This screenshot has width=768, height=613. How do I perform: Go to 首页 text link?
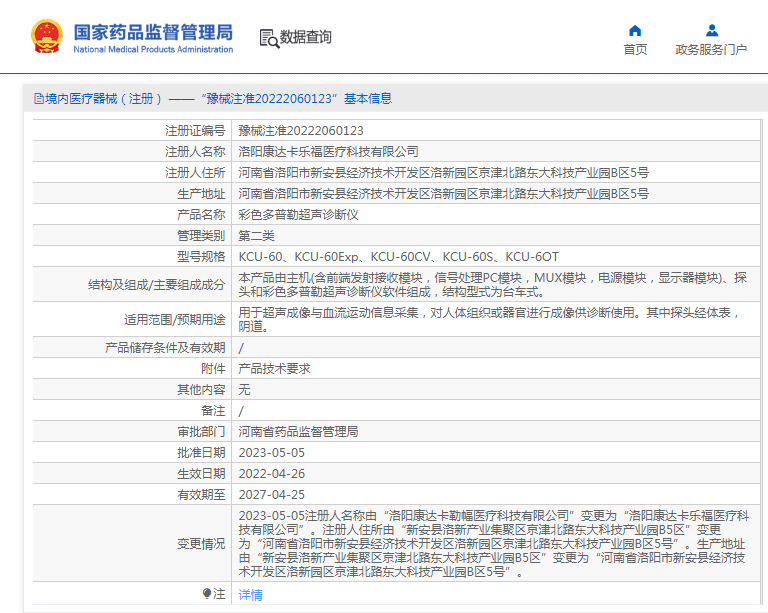click(635, 49)
